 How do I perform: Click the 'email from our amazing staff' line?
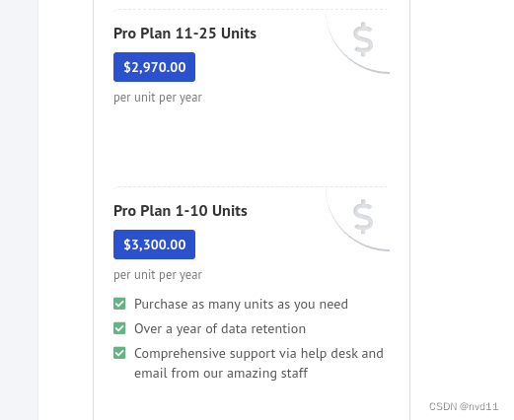[x=221, y=374]
